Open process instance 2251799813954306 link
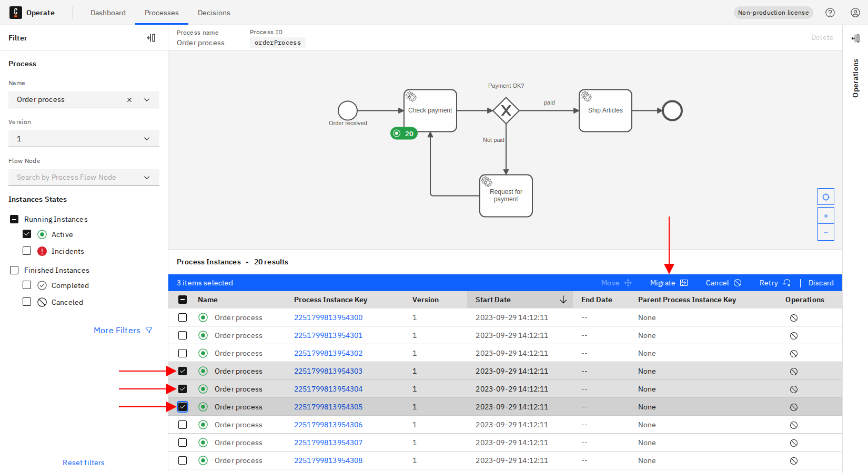Viewport: 868px width, 473px height. click(328, 425)
